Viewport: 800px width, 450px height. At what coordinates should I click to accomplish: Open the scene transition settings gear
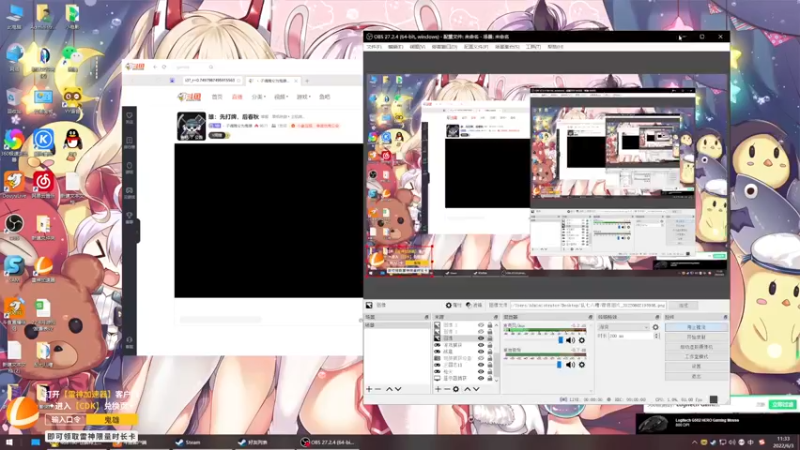pos(656,327)
